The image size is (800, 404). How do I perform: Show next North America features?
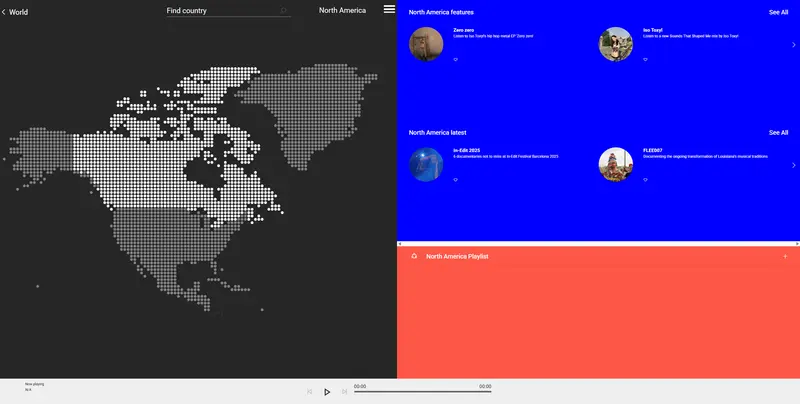(793, 45)
